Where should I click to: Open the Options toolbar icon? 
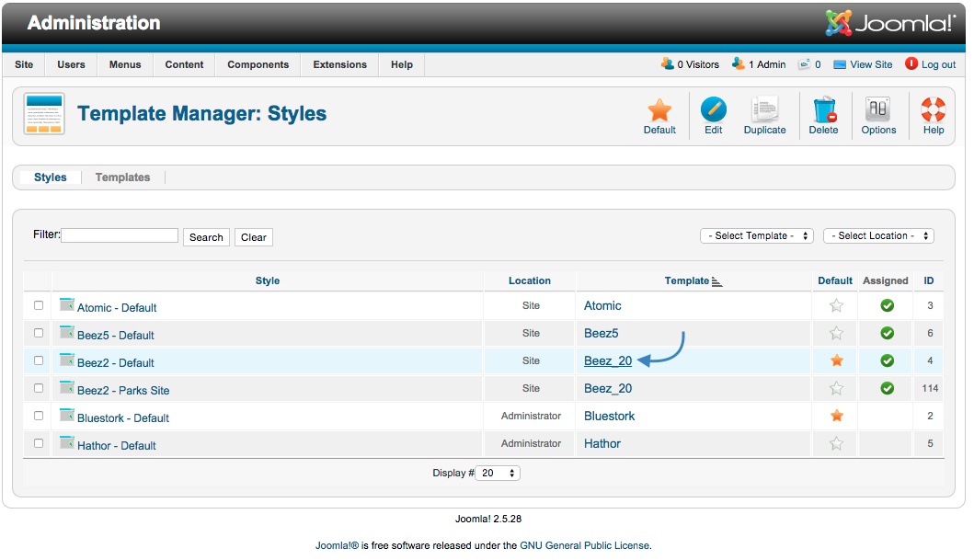878,109
